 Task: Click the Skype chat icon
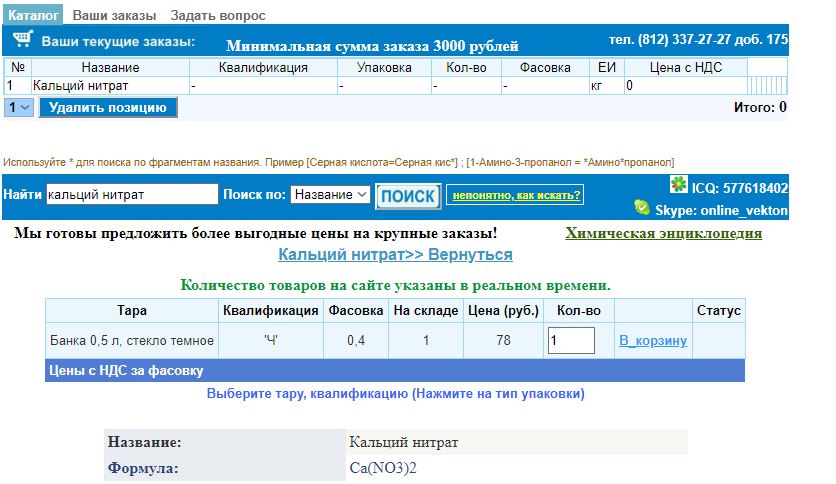click(642, 207)
